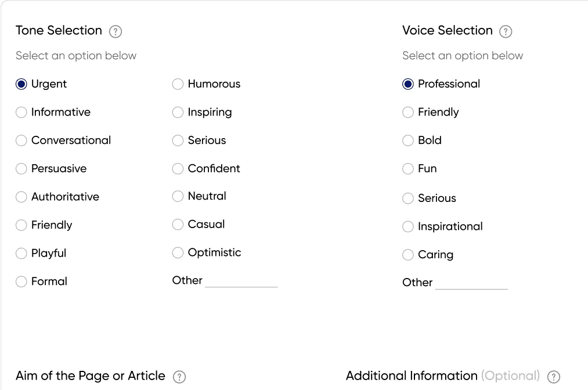Click the Additional Information help icon

click(x=554, y=377)
